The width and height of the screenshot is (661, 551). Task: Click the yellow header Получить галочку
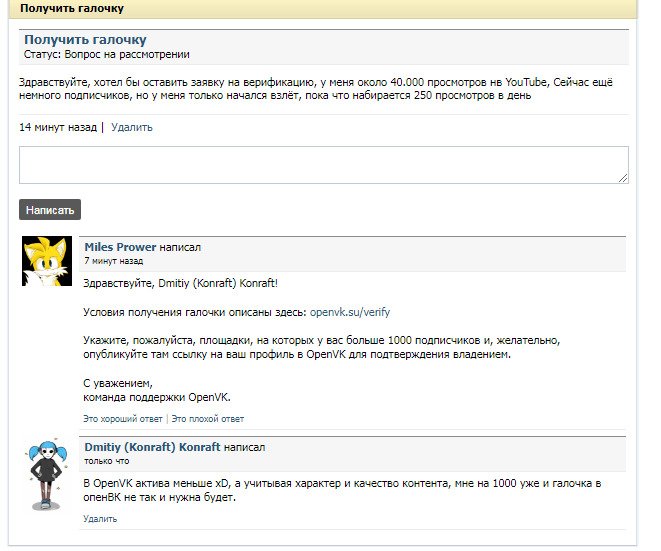tap(72, 8)
